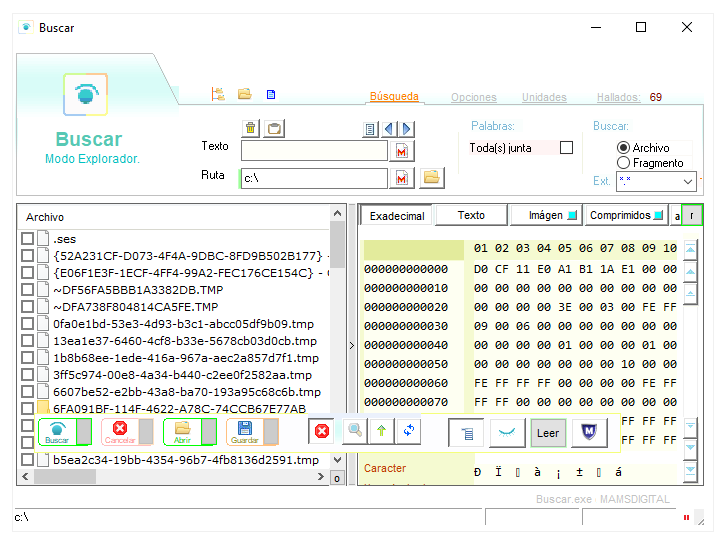Viewport: 720px width, 540px height.
Task: Click the gray side toggle on Abrir button
Action: coord(208,432)
